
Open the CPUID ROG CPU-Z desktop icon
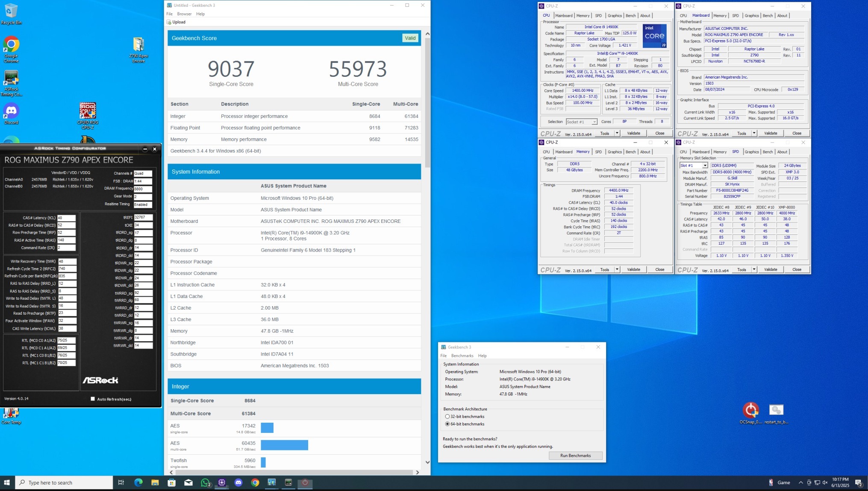88,116
